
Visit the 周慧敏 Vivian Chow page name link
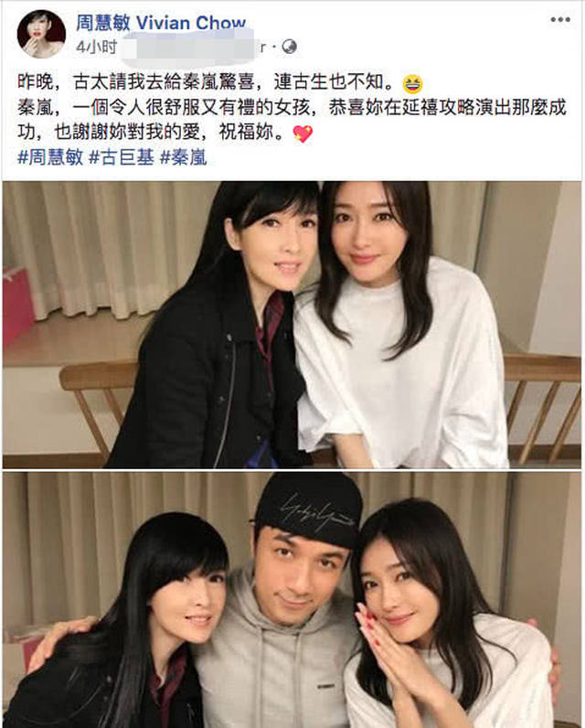coord(161,22)
